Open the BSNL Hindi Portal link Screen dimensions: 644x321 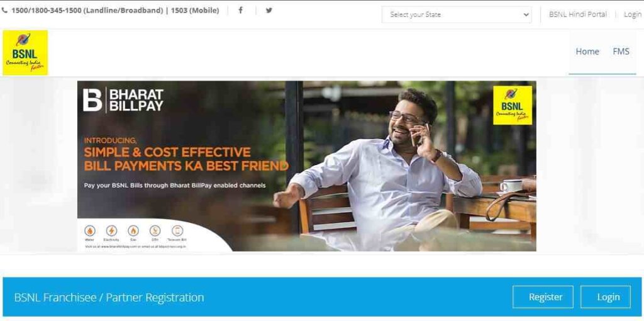(x=578, y=14)
